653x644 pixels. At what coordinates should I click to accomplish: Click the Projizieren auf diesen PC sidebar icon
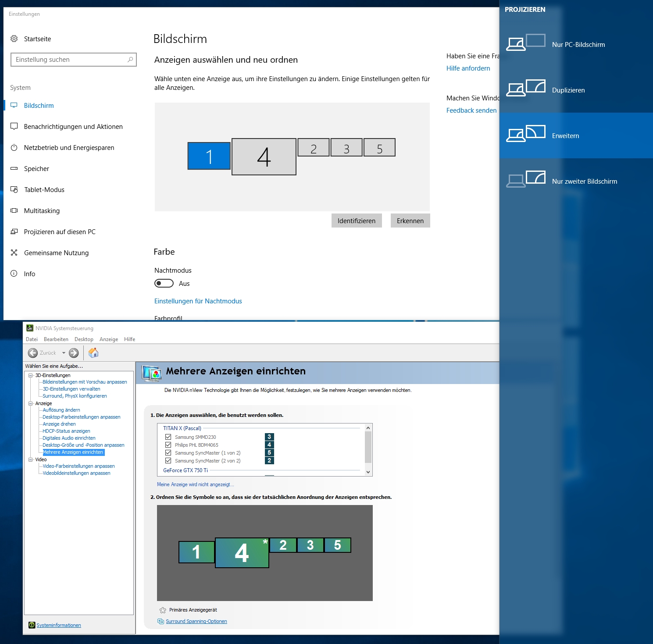pyautogui.click(x=14, y=231)
